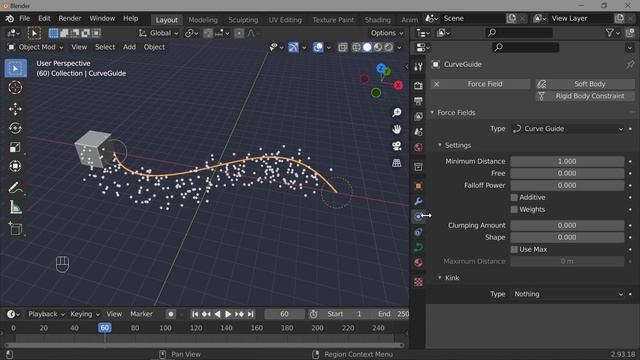Switch to wireframe viewport shading
This screenshot has height=360, width=640.
pyautogui.click(x=356, y=47)
